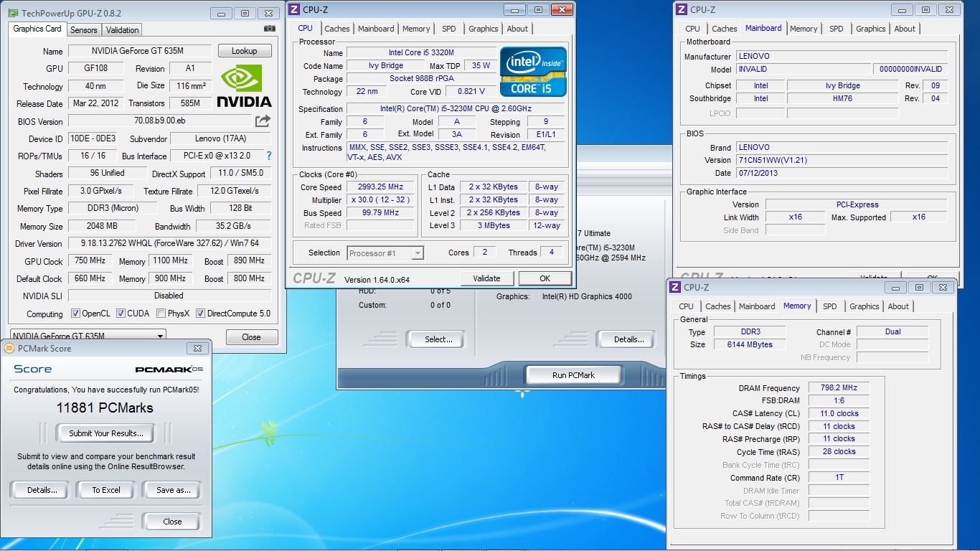Click the GPU-Z title bar app icon

[13, 13]
